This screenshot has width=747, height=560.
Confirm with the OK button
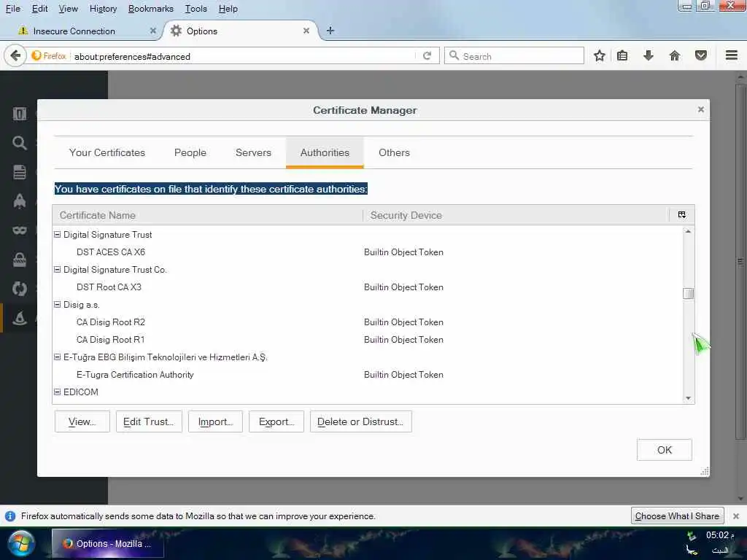pos(664,449)
